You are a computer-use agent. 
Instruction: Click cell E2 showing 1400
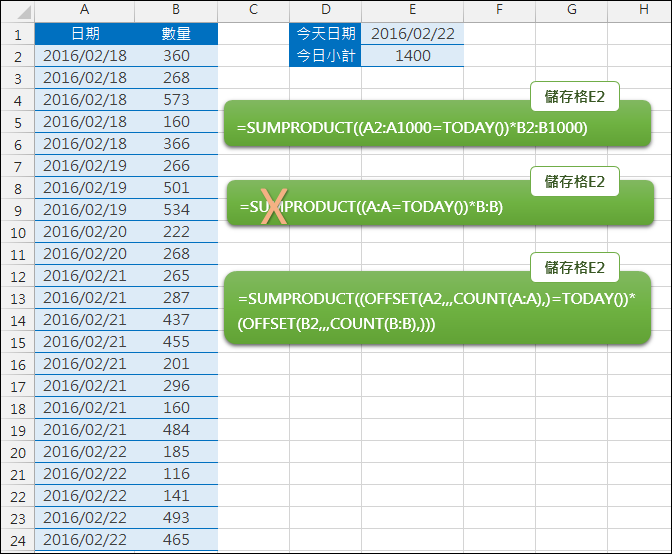pyautogui.click(x=412, y=56)
